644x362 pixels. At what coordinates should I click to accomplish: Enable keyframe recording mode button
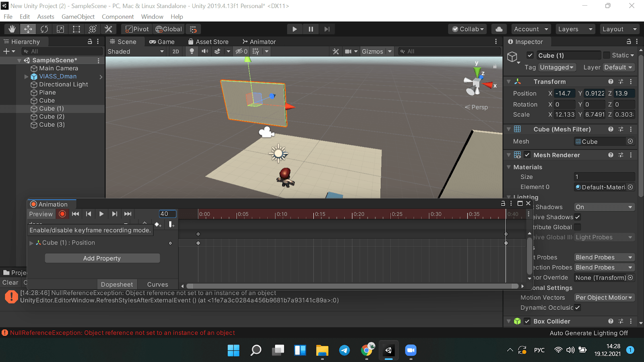tap(62, 214)
